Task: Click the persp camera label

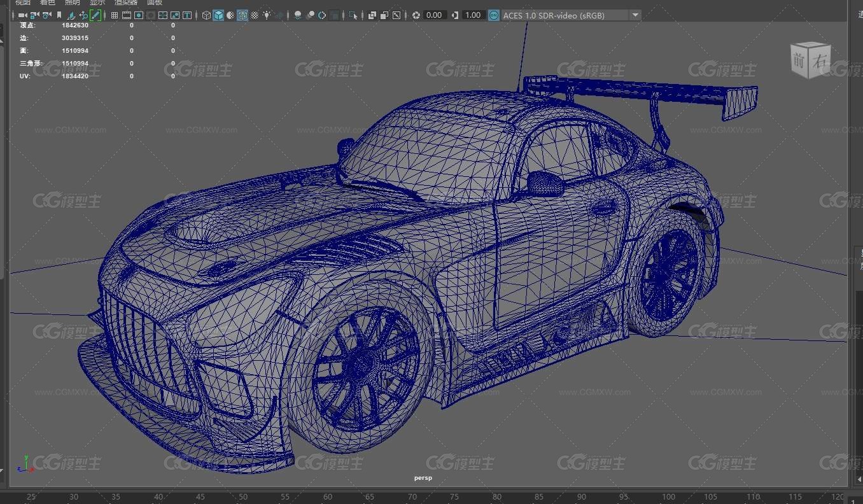Action: coord(423,478)
